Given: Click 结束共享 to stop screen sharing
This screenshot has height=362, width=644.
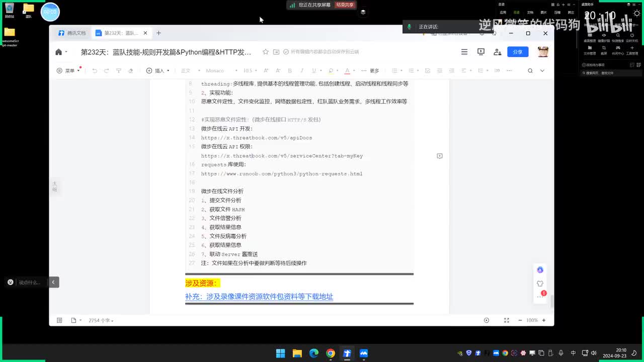Looking at the screenshot, I should [x=345, y=5].
